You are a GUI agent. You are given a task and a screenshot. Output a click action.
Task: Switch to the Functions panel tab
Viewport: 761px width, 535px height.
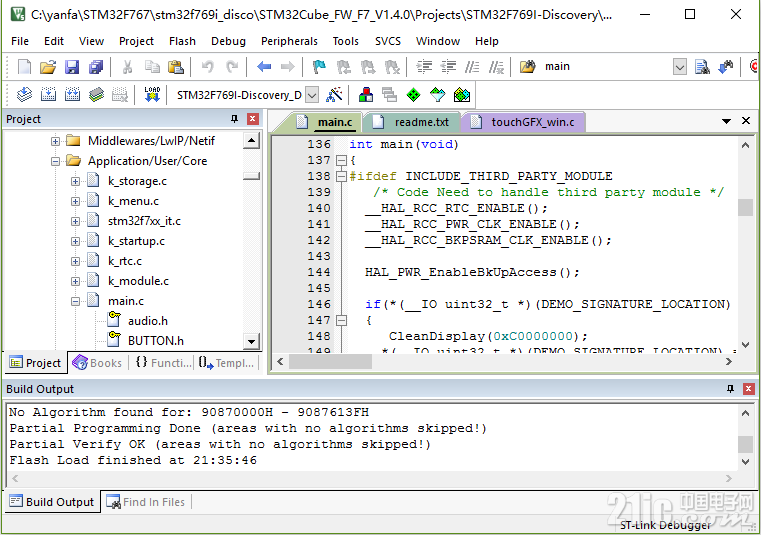pyautogui.click(x=164, y=363)
